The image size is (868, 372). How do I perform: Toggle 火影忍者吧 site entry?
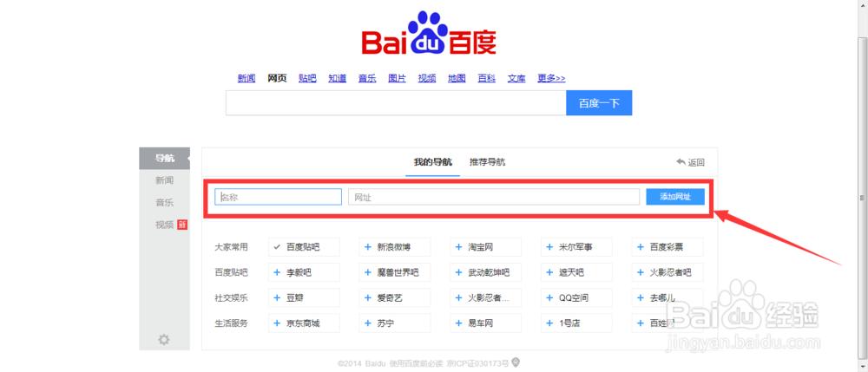667,272
